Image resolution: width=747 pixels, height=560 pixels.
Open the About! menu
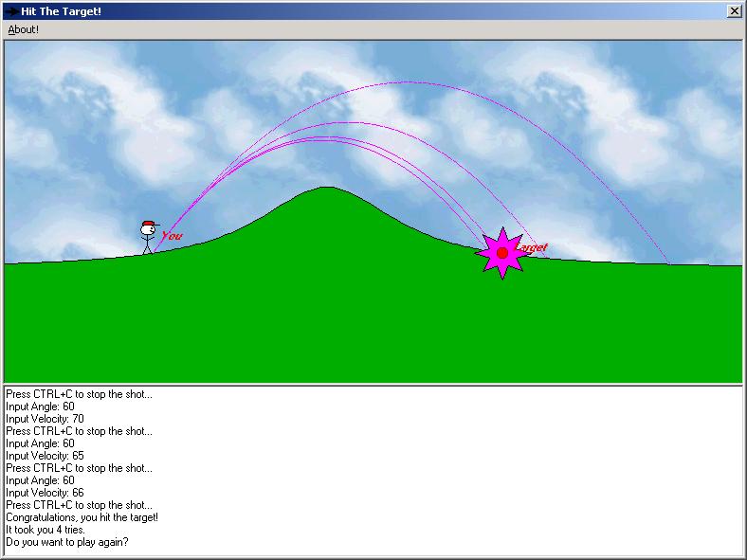click(24, 29)
